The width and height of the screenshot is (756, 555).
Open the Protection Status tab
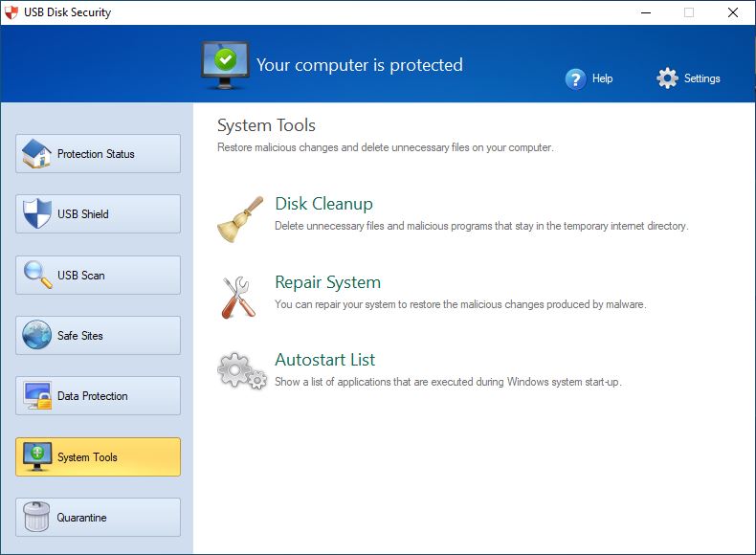(98, 154)
